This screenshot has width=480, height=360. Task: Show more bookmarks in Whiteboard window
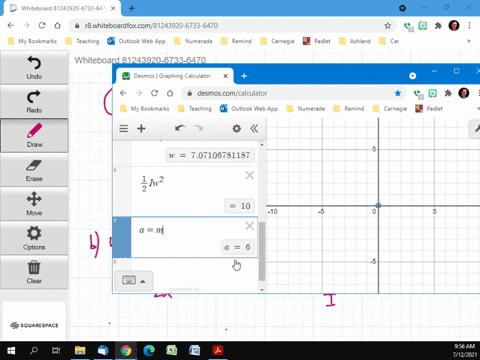coord(469,41)
